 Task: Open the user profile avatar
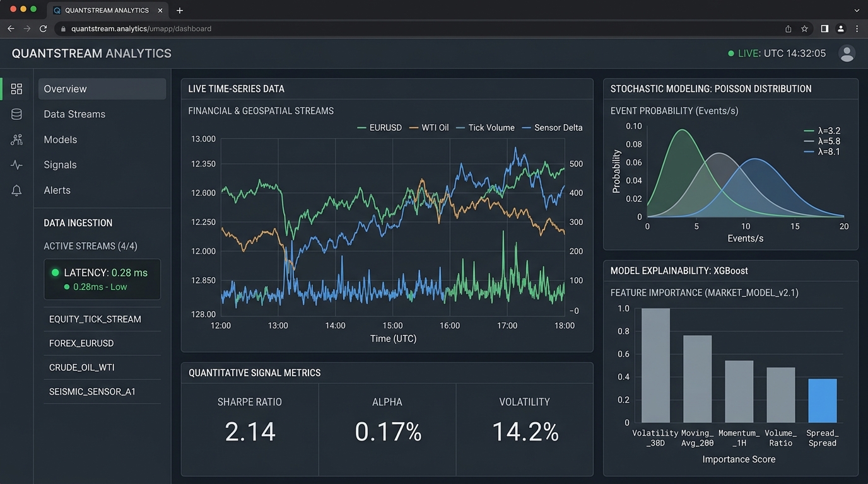(x=847, y=54)
